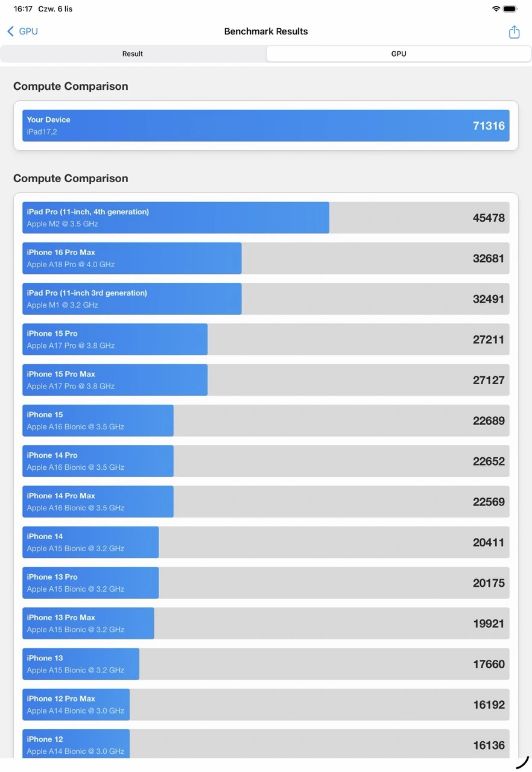
Task: Tap the Wi-Fi status icon
Action: (x=496, y=9)
